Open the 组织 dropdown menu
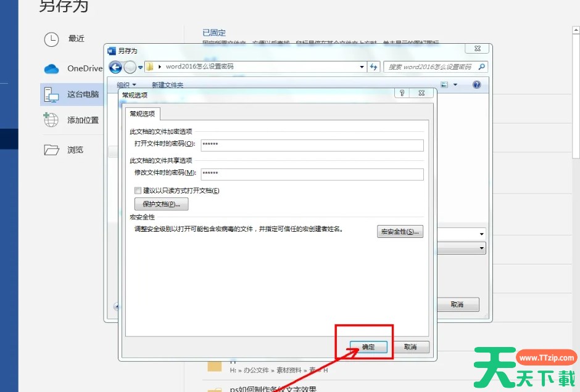This screenshot has height=392, width=580. click(x=126, y=84)
